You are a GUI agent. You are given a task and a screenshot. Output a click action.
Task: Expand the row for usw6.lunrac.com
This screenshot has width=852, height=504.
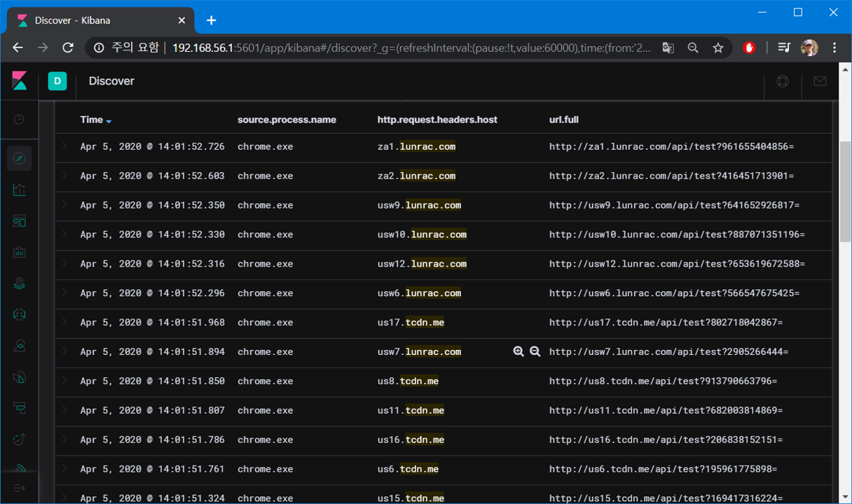(x=64, y=293)
